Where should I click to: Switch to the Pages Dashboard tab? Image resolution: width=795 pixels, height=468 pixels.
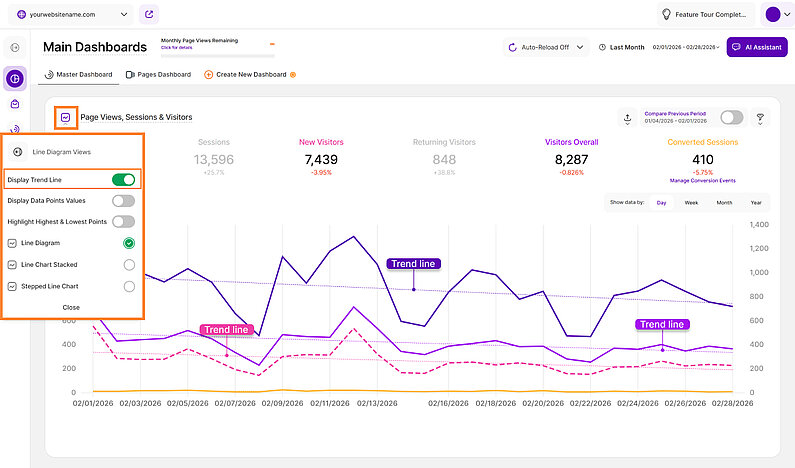[x=158, y=74]
